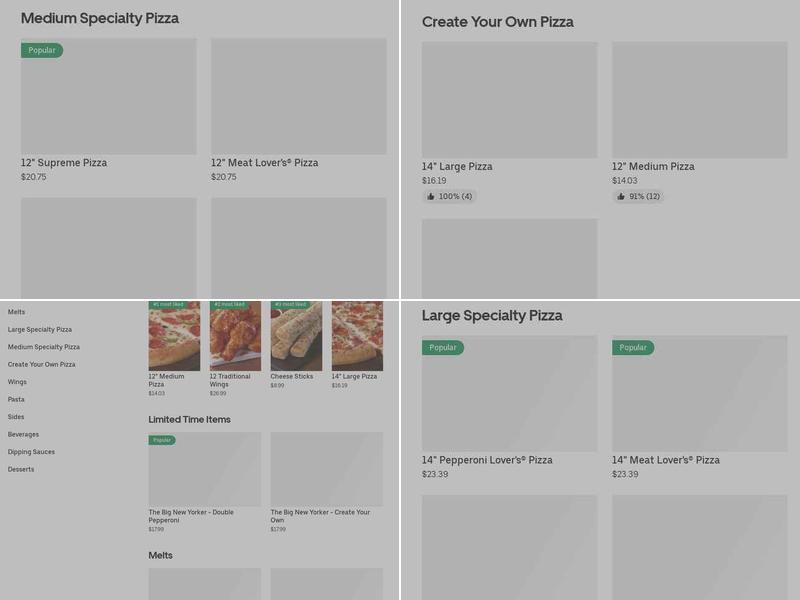Viewport: 800px width, 600px height.
Task: Open the Beverages category
Action: pyautogui.click(x=23, y=433)
